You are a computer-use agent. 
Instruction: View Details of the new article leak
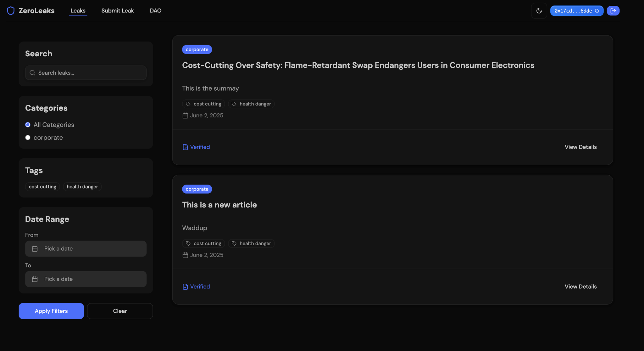580,286
